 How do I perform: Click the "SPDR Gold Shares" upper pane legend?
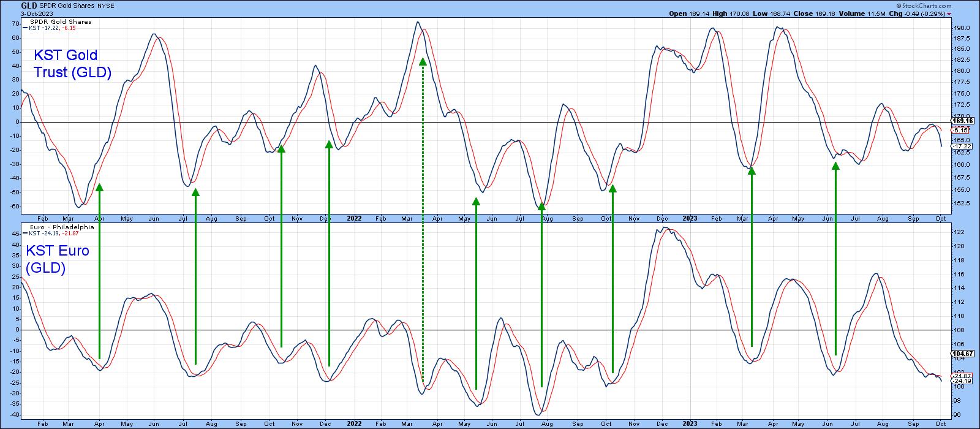(x=61, y=21)
